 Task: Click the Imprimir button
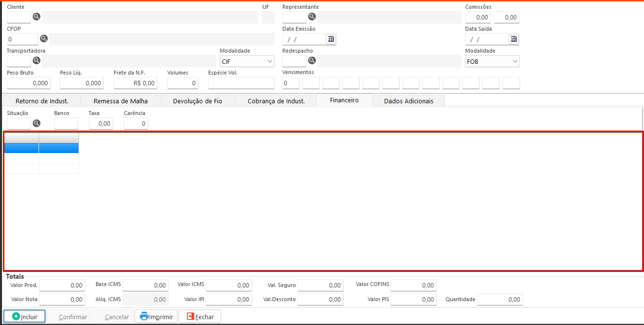pyautogui.click(x=156, y=317)
